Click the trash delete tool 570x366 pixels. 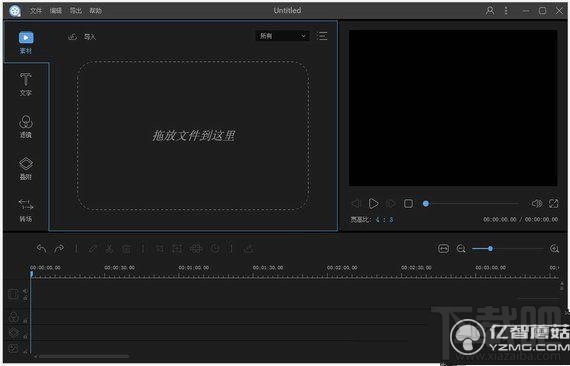[126, 249]
